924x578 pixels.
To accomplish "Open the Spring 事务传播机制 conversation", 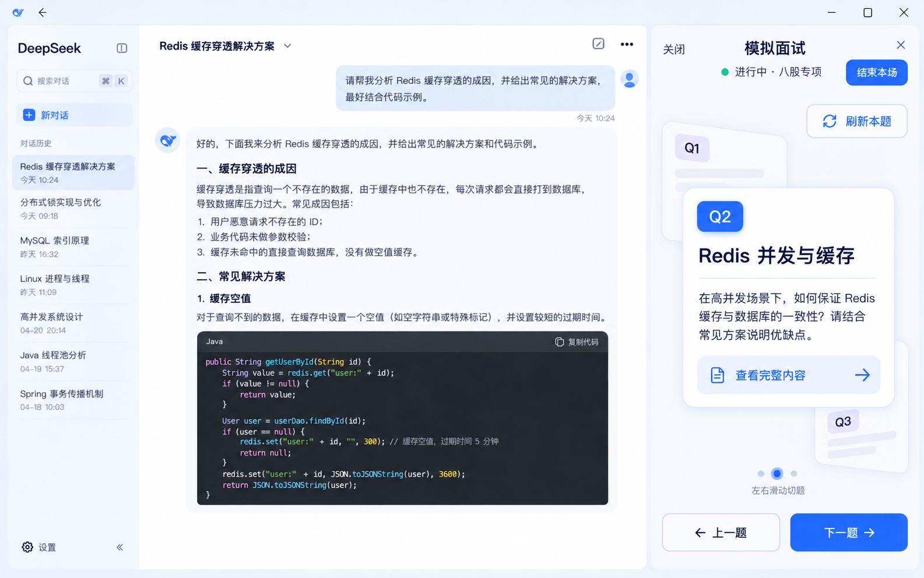I will click(73, 400).
